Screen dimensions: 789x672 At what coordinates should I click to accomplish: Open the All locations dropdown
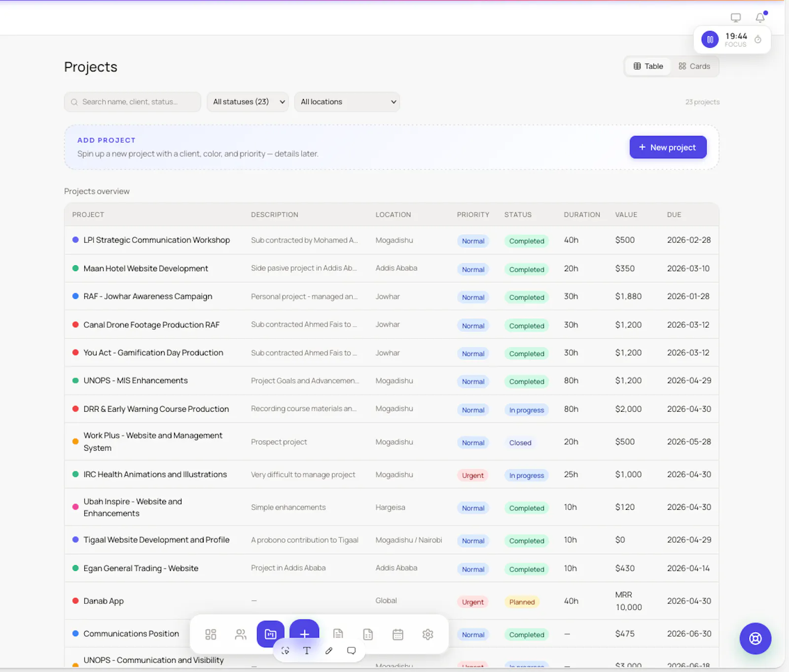pos(347,102)
